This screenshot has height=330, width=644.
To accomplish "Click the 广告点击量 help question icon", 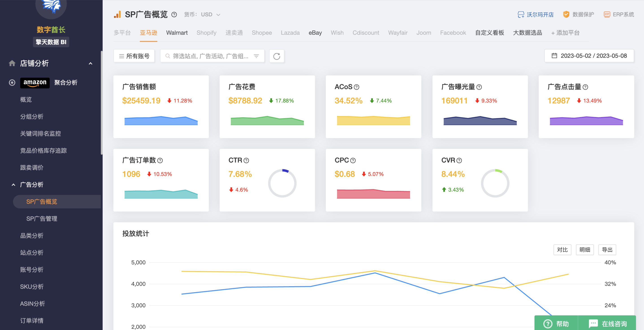I will [x=585, y=87].
